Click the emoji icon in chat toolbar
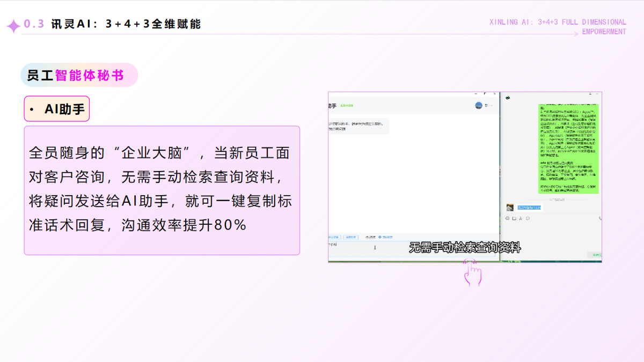 (507, 218)
